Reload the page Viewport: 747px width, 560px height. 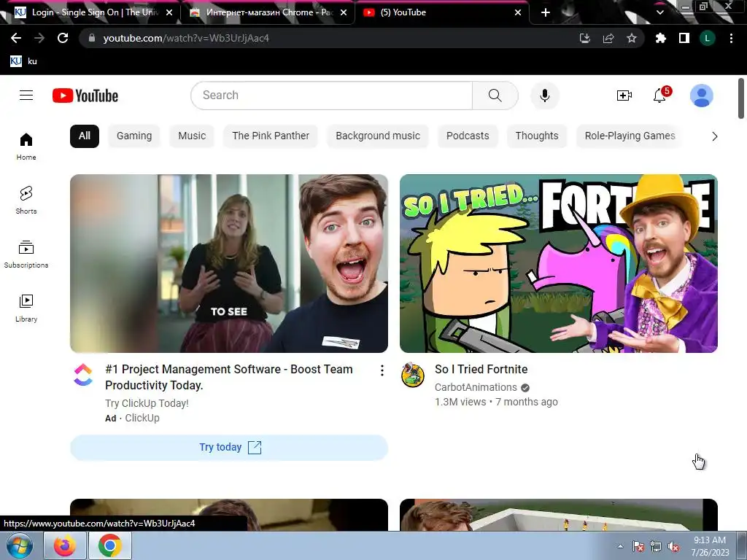pos(63,38)
